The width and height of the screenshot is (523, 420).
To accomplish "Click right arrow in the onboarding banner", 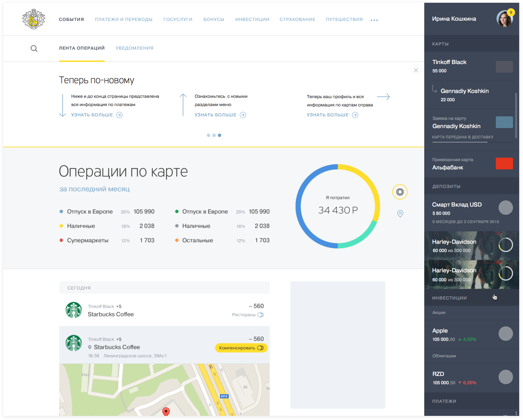I will point(383,97).
